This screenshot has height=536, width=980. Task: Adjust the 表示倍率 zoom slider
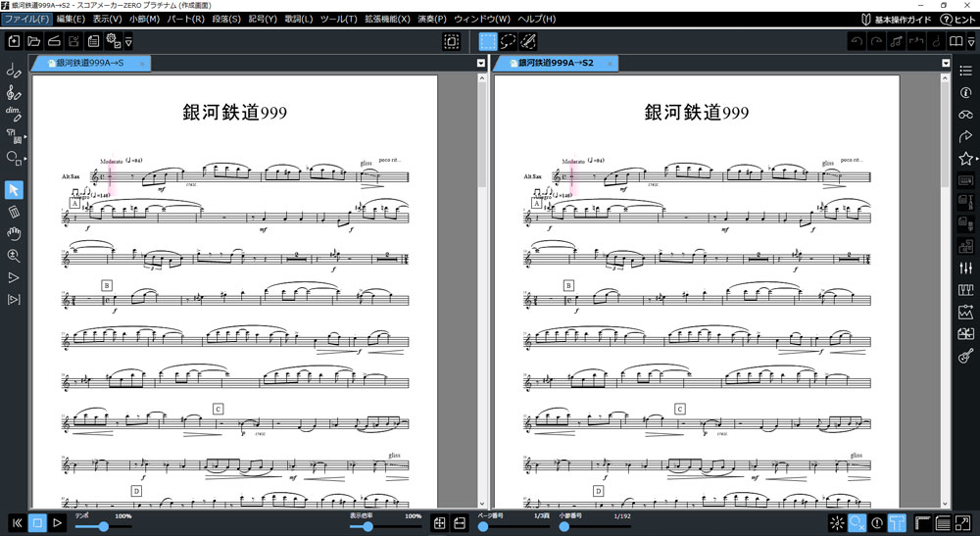[385, 526]
